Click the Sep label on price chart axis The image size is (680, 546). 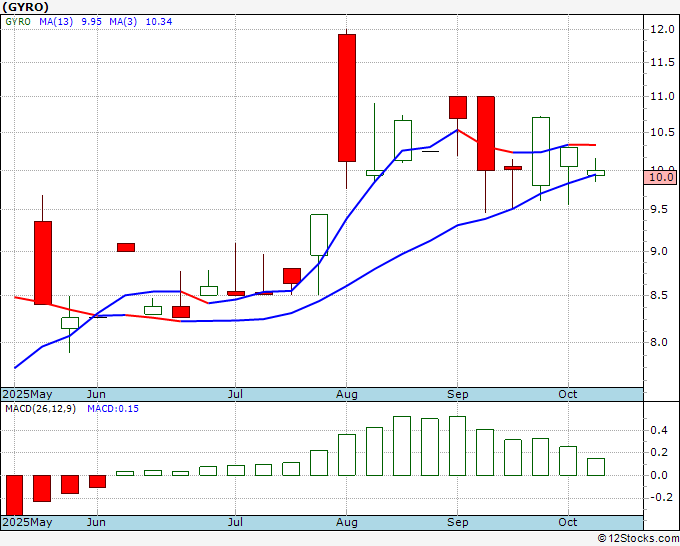coord(458,394)
